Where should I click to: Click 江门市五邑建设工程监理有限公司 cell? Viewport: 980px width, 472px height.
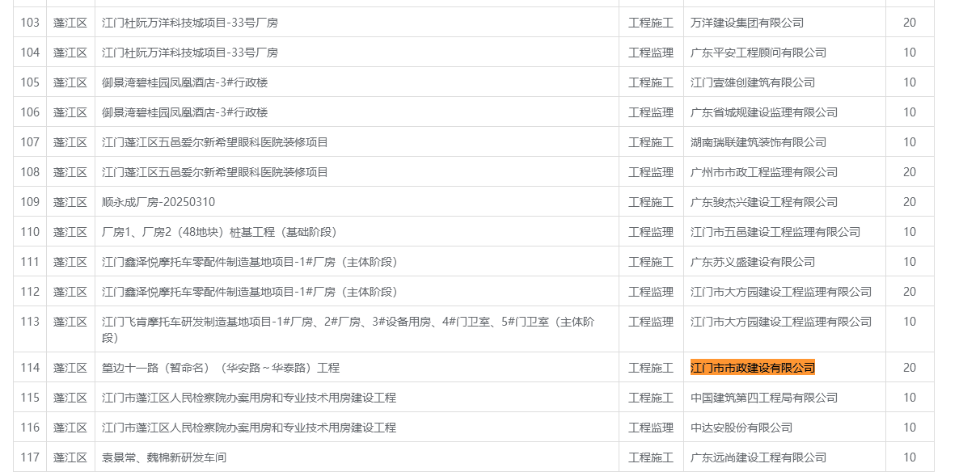pyautogui.click(x=775, y=232)
